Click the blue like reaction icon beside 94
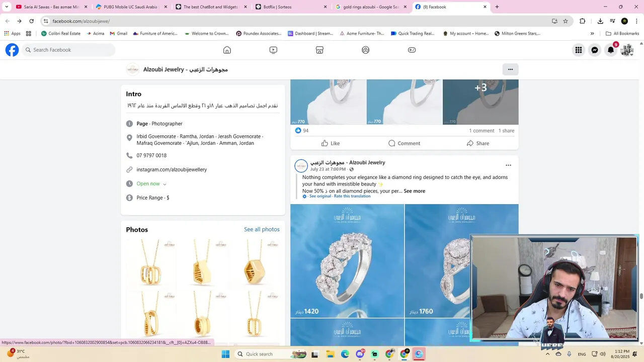This screenshot has height=362, width=644. coord(298,130)
